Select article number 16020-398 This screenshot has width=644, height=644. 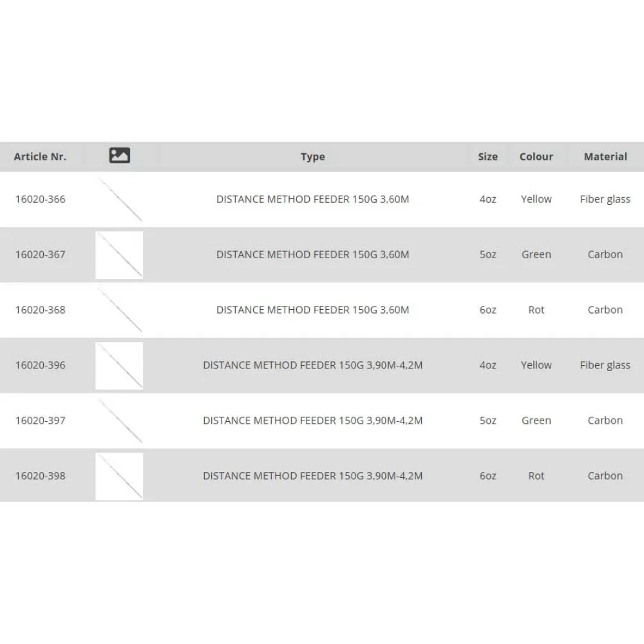coord(41,477)
